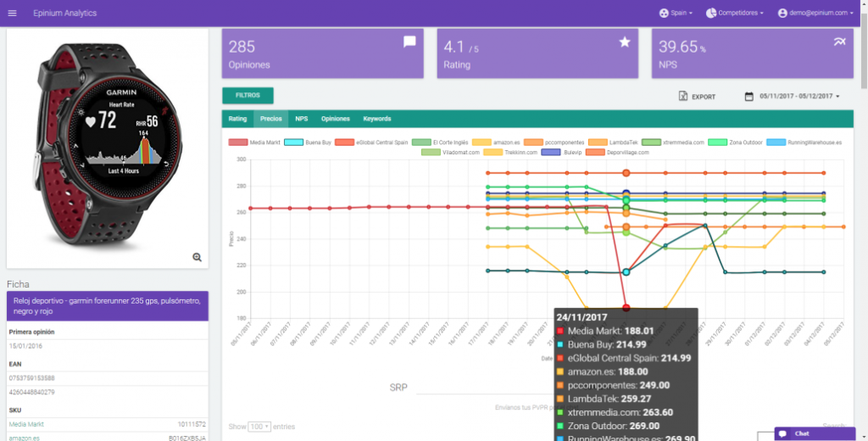
Task: Click the amazon.es SKU link
Action: click(x=24, y=438)
